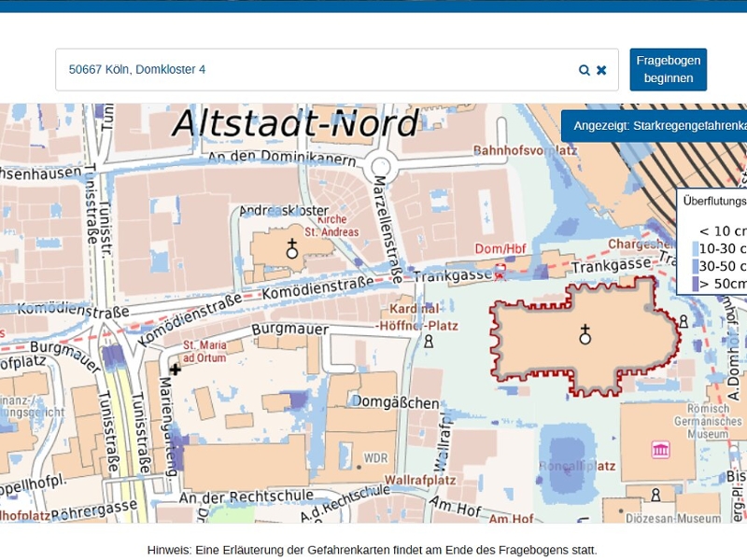Screen dimensions: 747x560
Task: Click the > 50cm legend color swatch
Action: 695,284
